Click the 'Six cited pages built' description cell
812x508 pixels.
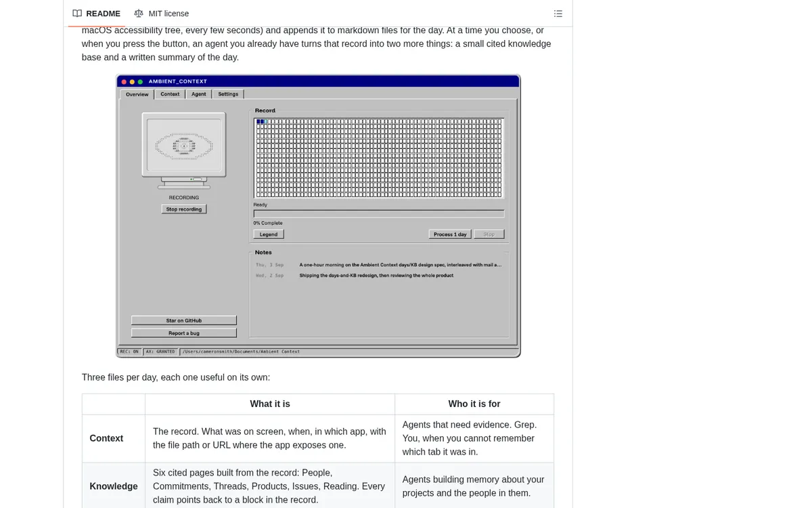[270, 486]
